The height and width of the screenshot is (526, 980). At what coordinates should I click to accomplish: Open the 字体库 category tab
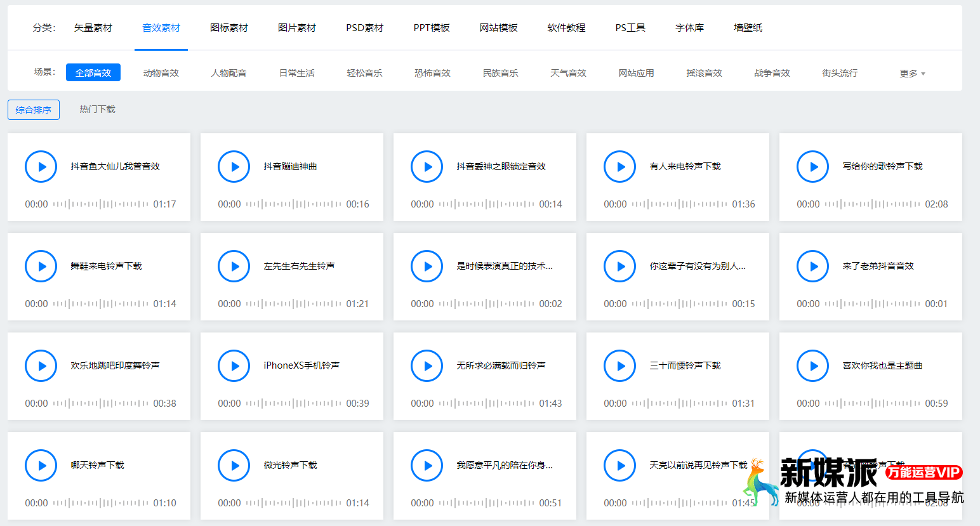[x=689, y=27]
